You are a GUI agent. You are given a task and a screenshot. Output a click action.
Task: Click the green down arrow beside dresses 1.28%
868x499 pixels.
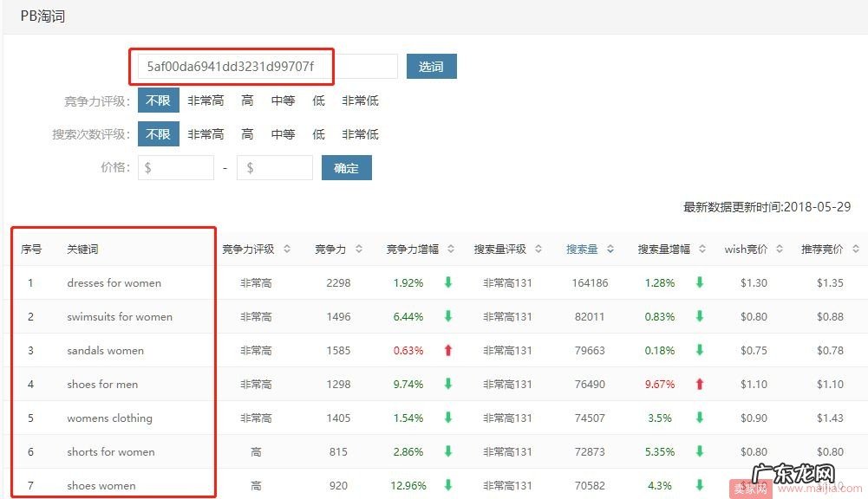click(699, 282)
